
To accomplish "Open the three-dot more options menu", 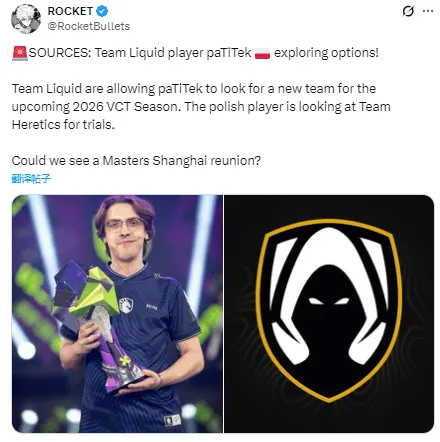I will (428, 11).
